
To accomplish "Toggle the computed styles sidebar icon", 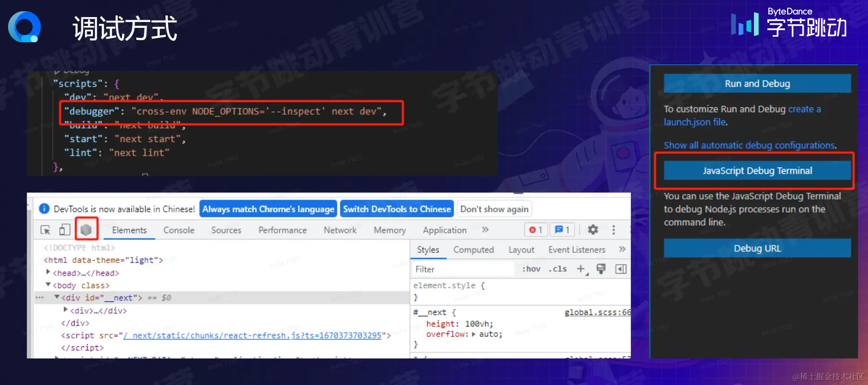I will tap(621, 269).
